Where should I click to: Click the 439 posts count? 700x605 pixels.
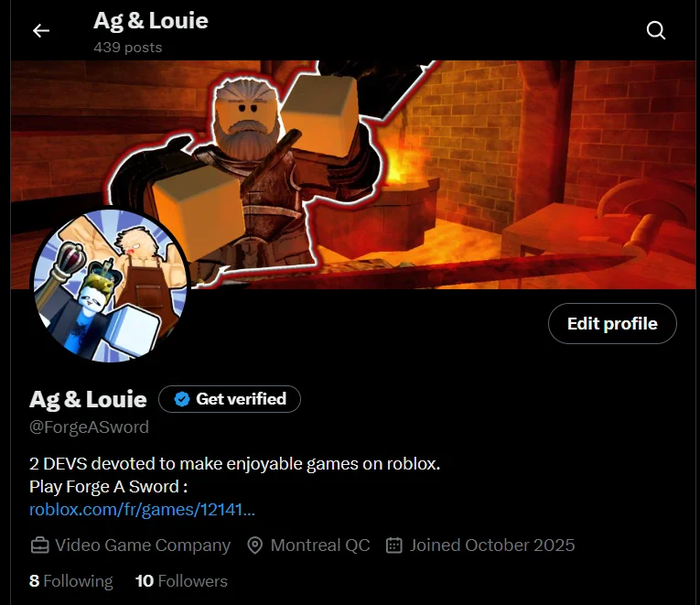coord(128,48)
